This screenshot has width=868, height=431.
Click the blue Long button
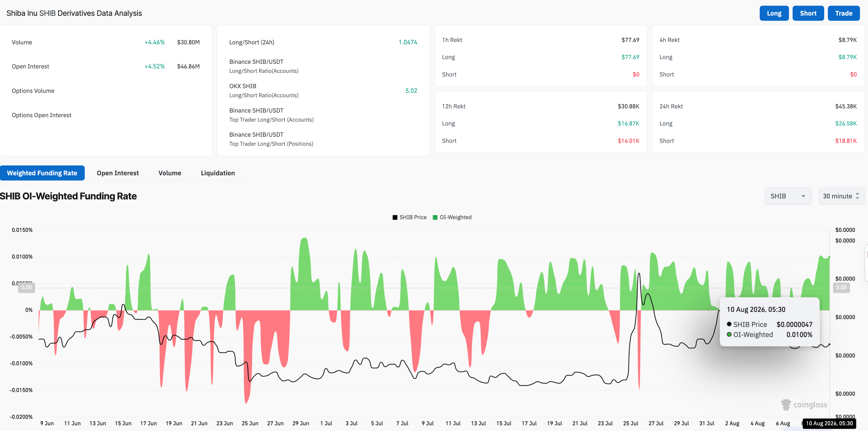[x=774, y=13]
